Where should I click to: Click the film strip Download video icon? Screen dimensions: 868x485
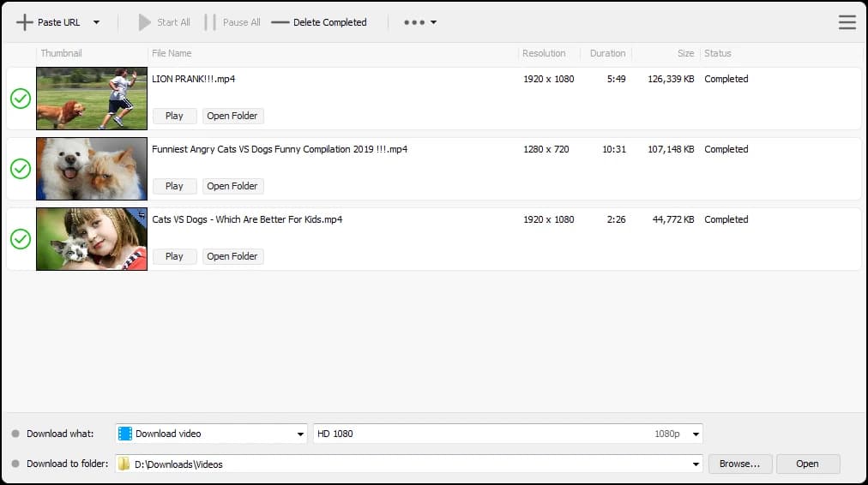tap(125, 434)
